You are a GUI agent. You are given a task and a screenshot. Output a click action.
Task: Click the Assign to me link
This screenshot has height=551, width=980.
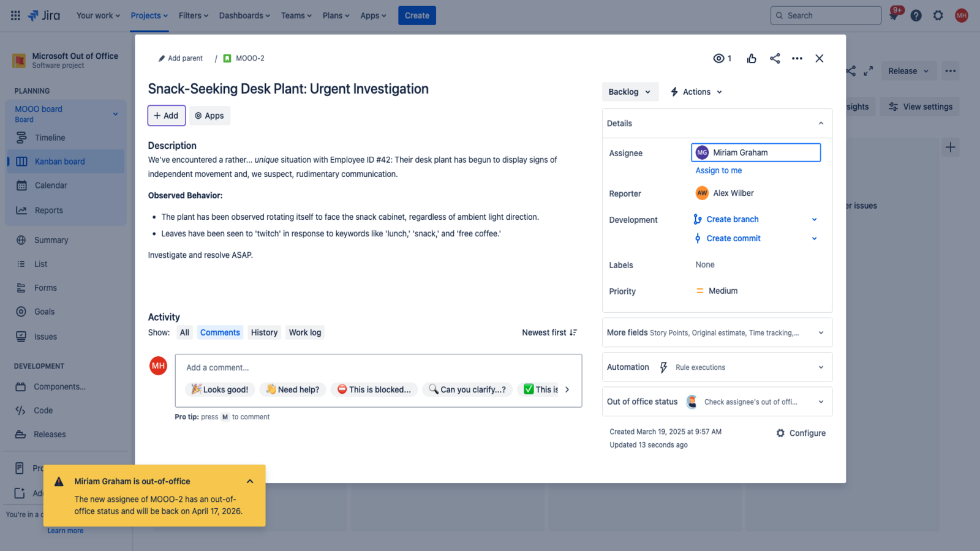tap(718, 171)
